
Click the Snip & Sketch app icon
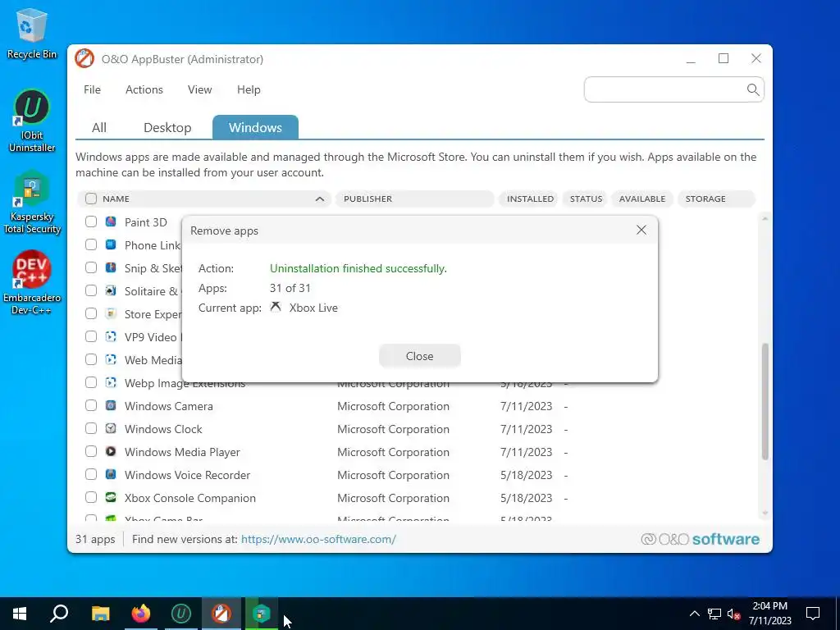point(111,268)
